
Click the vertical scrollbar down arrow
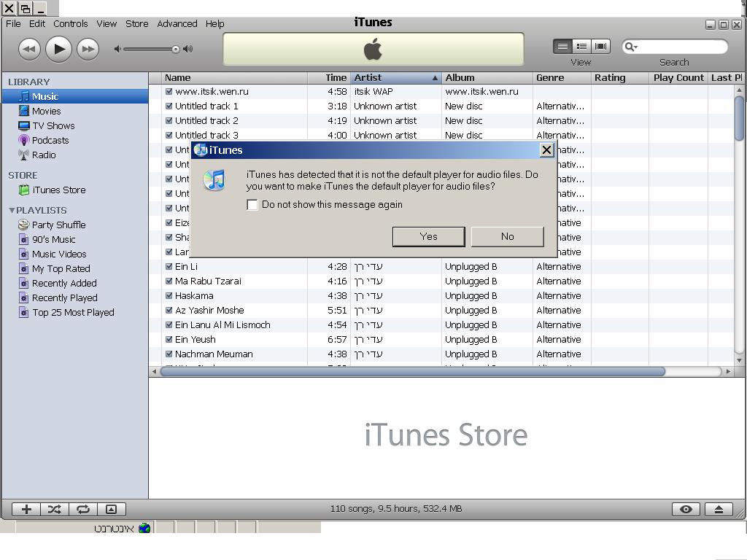tap(739, 361)
